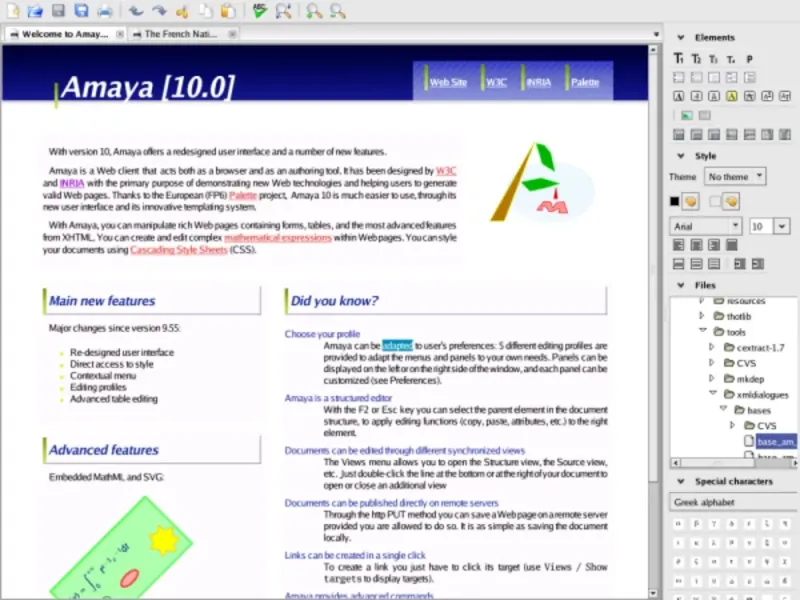Viewport: 800px width, 600px height.
Task: Follow the Cascading Style Sheets link
Action: 179,250
